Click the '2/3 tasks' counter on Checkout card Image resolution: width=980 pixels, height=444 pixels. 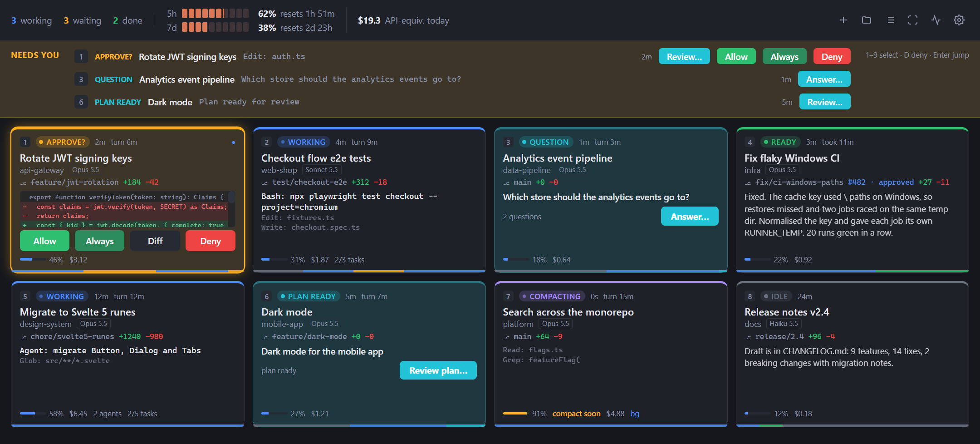tap(349, 260)
